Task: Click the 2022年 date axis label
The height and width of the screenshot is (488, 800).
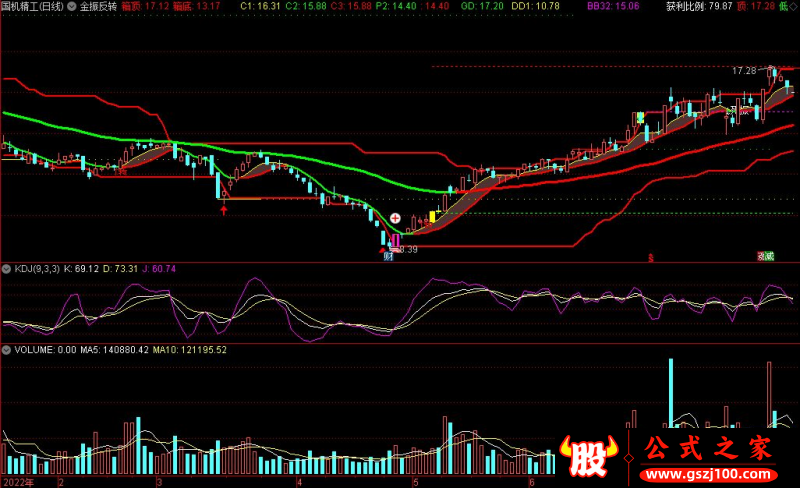Action: click(x=18, y=482)
